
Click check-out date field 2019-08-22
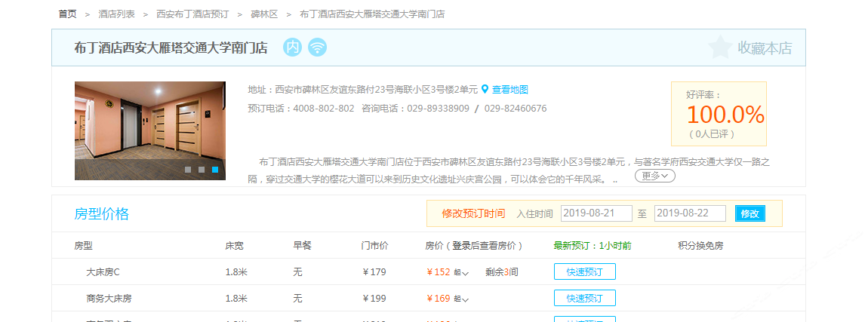click(690, 213)
